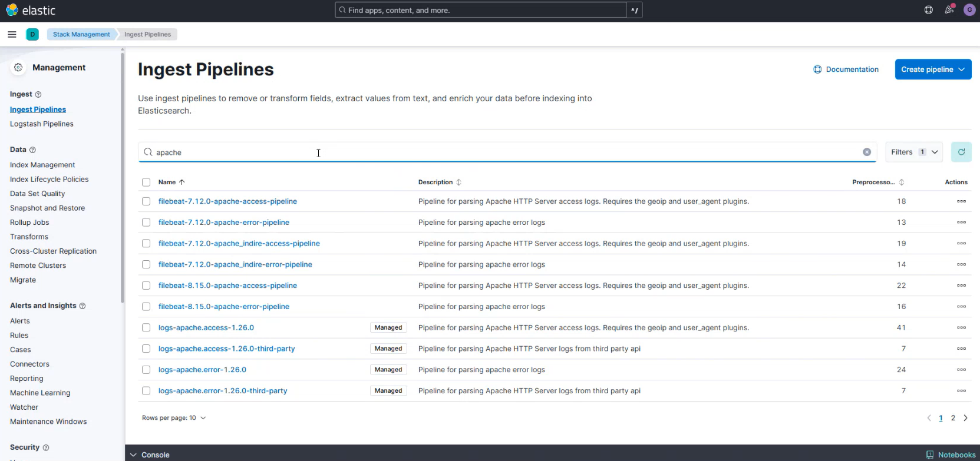The height and width of the screenshot is (461, 980).
Task: Check filebeat-7.12.0-apache_indire-error-pipeline checkbox
Action: [146, 264]
